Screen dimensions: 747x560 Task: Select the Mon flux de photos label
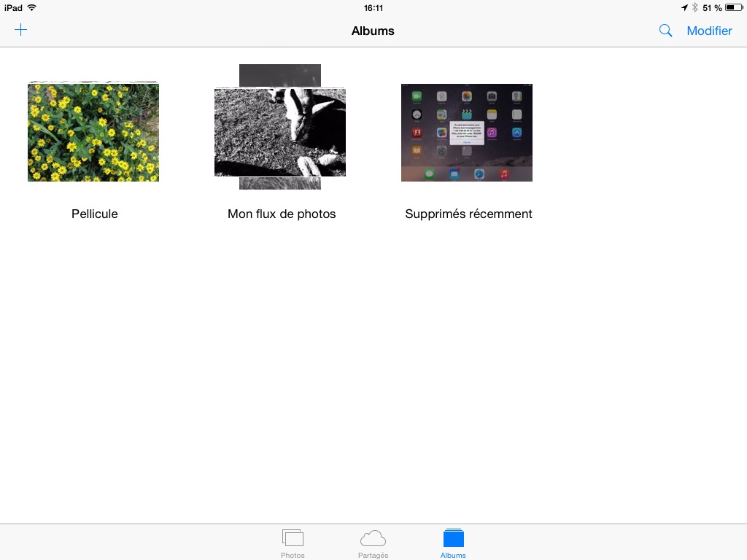(282, 214)
